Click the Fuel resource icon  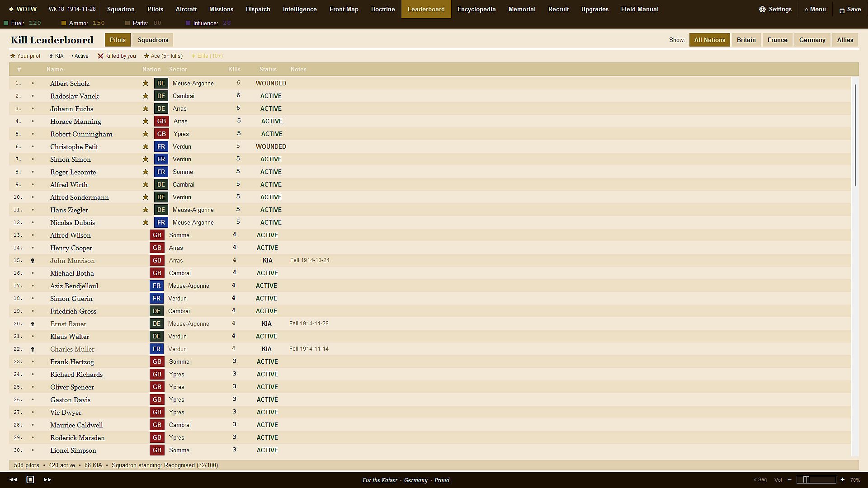coord(6,23)
